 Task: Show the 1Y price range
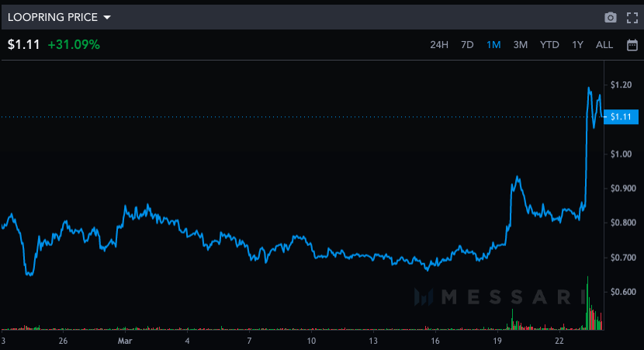(x=577, y=45)
